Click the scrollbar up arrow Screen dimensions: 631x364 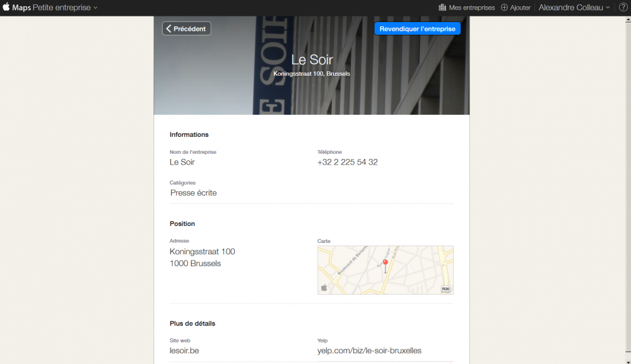(628, 21)
